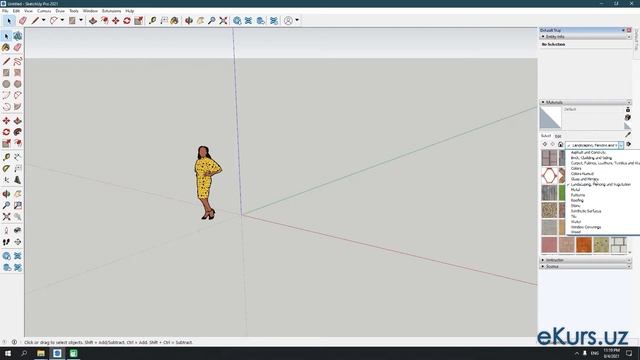Open the Extension Manager in the top toolbar
The image size is (640, 360).
tap(274, 20)
